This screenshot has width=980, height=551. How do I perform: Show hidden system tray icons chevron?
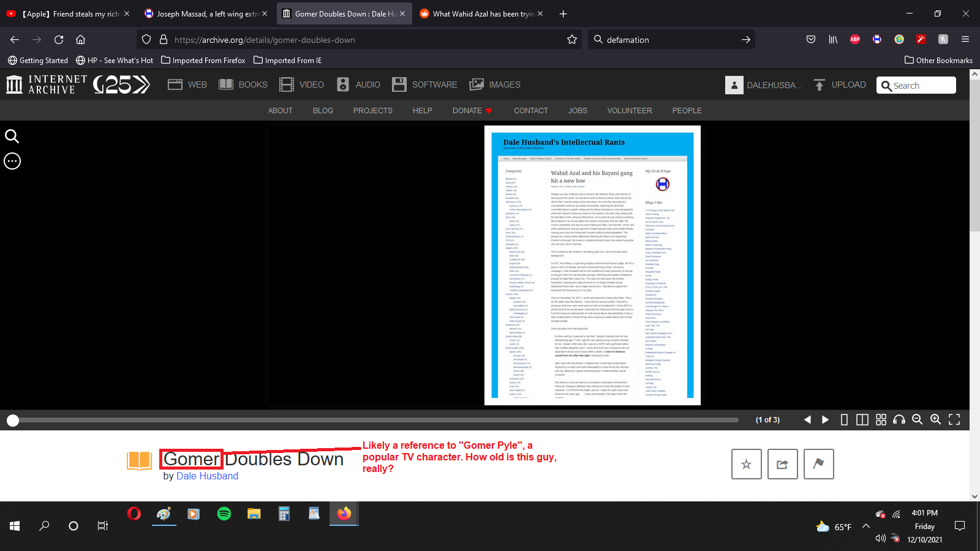click(x=865, y=526)
